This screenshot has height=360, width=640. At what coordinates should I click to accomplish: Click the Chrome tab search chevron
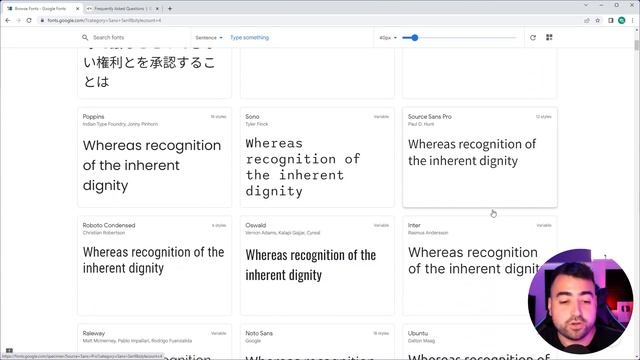(x=586, y=5)
